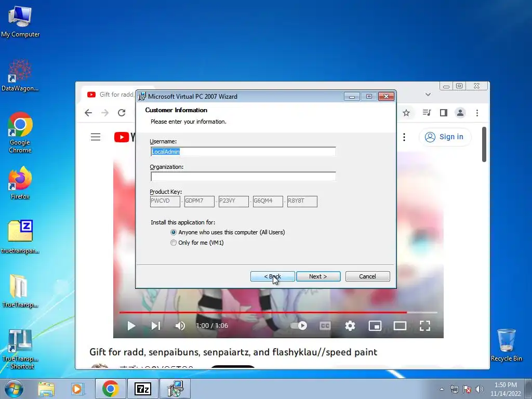
Task: Enter fullscreen video mode
Action: click(x=425, y=326)
